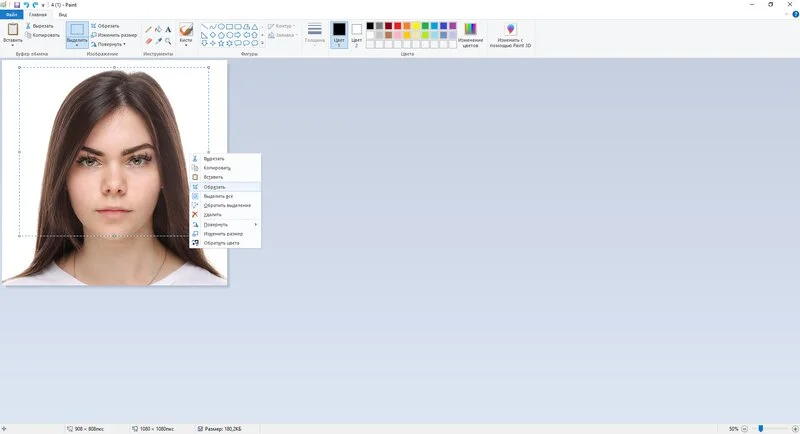
Task: Select the Text tool (A)
Action: (x=168, y=30)
